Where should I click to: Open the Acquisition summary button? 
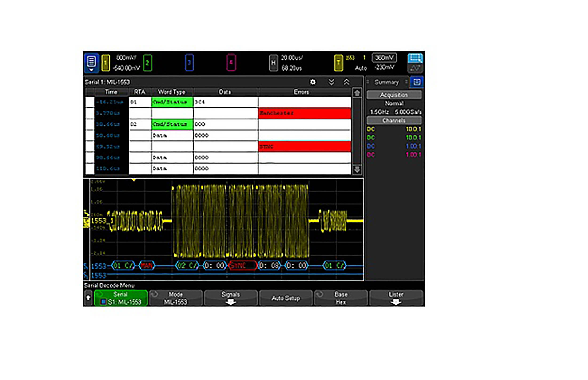394,95
